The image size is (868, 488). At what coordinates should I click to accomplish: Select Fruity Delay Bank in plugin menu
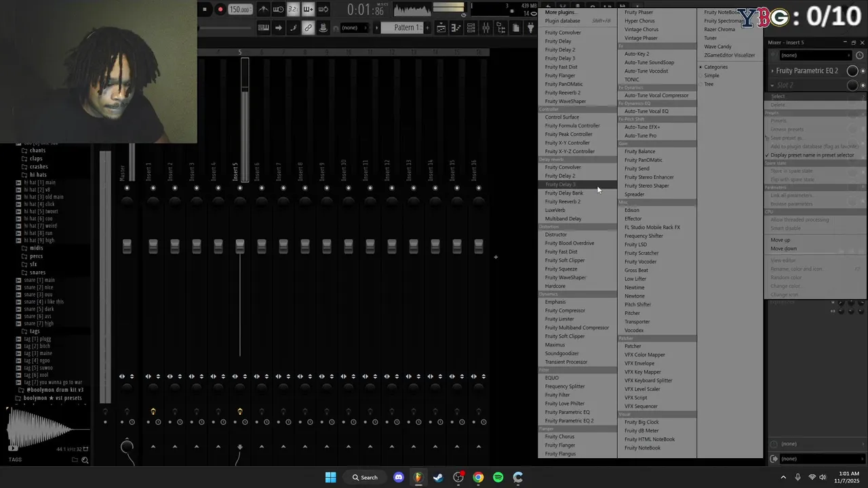tap(564, 193)
